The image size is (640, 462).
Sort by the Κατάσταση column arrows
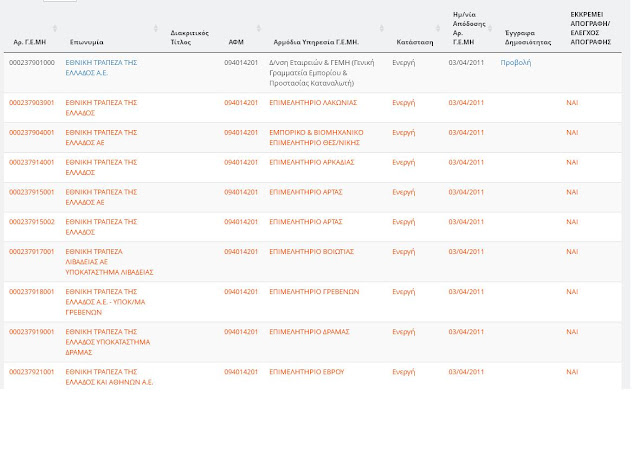point(438,28)
